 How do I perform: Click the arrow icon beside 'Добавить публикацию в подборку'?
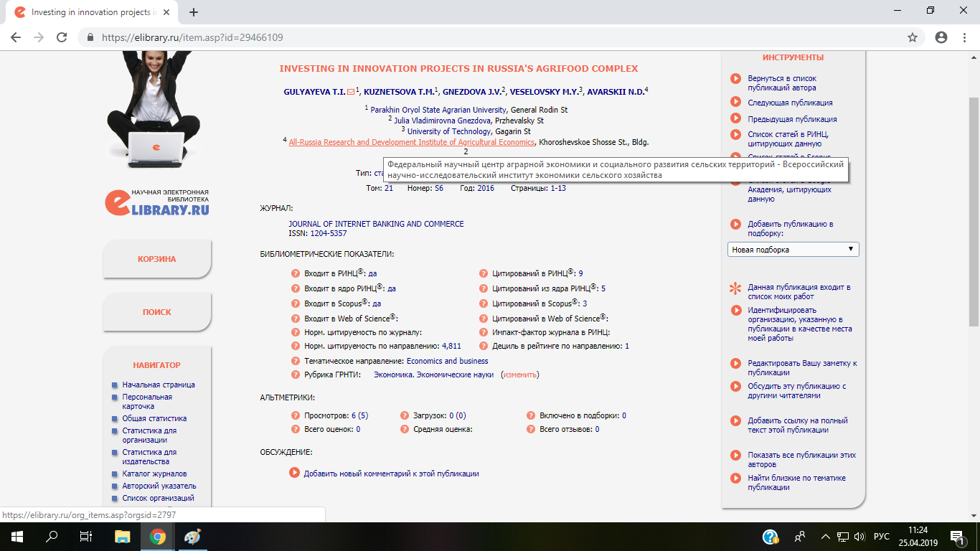pos(735,224)
